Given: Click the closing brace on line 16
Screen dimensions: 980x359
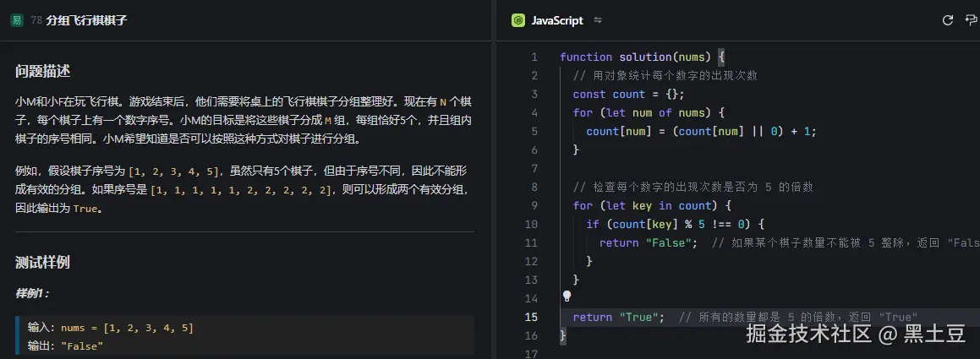Looking at the screenshot, I should point(563,336).
